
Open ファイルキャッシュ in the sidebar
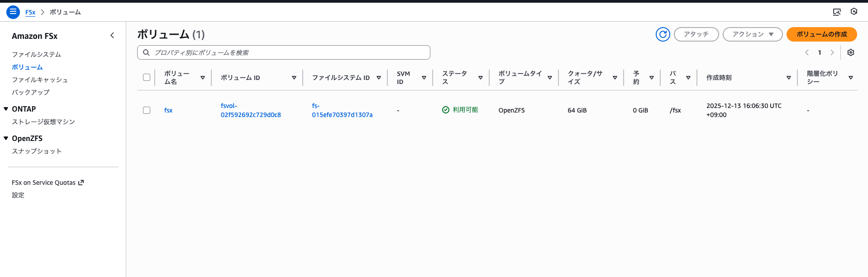[x=40, y=80]
